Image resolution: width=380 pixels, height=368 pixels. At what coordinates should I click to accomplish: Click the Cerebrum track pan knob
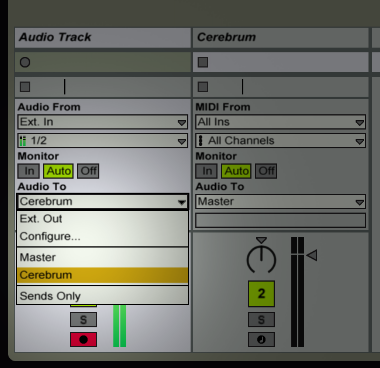(x=261, y=259)
